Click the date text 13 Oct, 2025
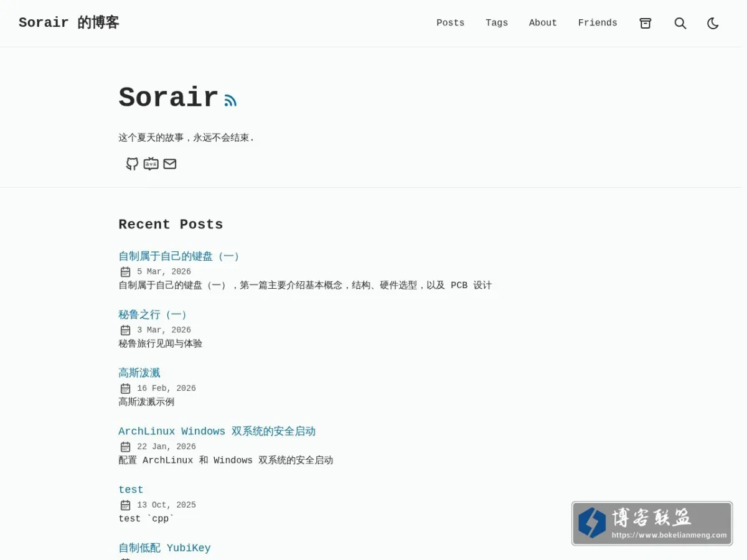 pyautogui.click(x=167, y=505)
